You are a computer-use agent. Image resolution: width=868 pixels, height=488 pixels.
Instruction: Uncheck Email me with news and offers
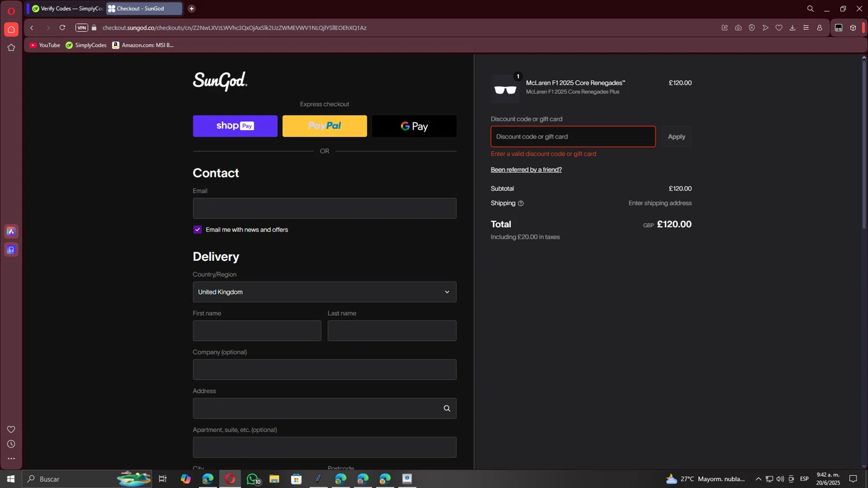197,230
